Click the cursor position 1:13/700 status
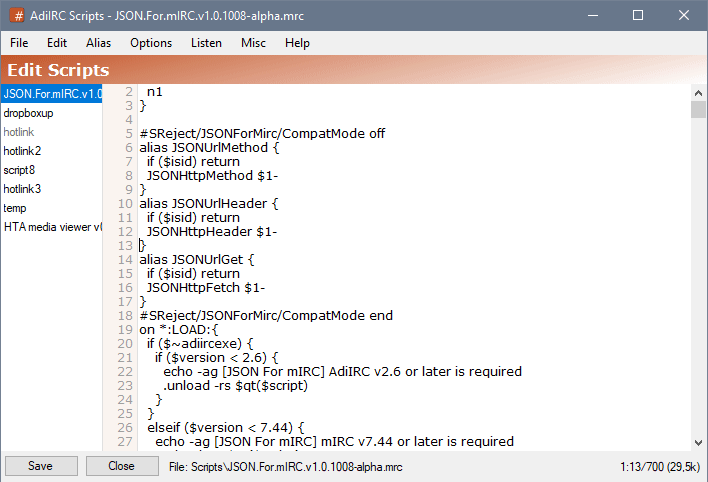This screenshot has height=482, width=708. (660, 467)
